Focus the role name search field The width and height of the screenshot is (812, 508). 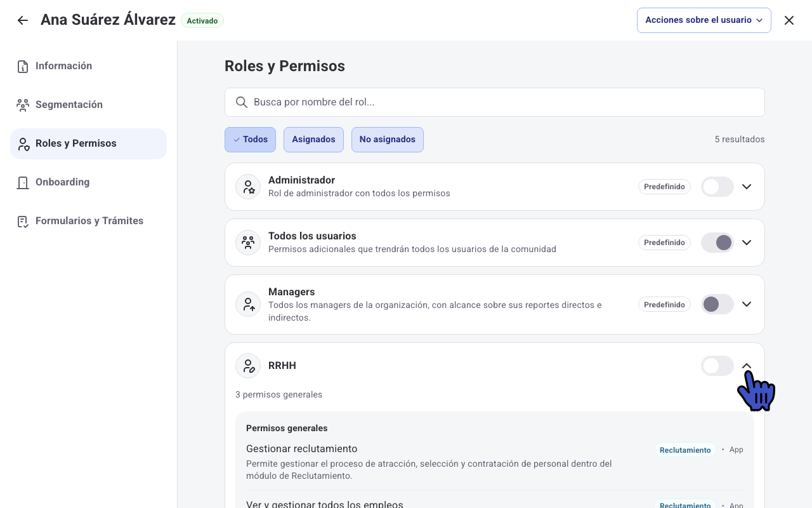click(495, 102)
